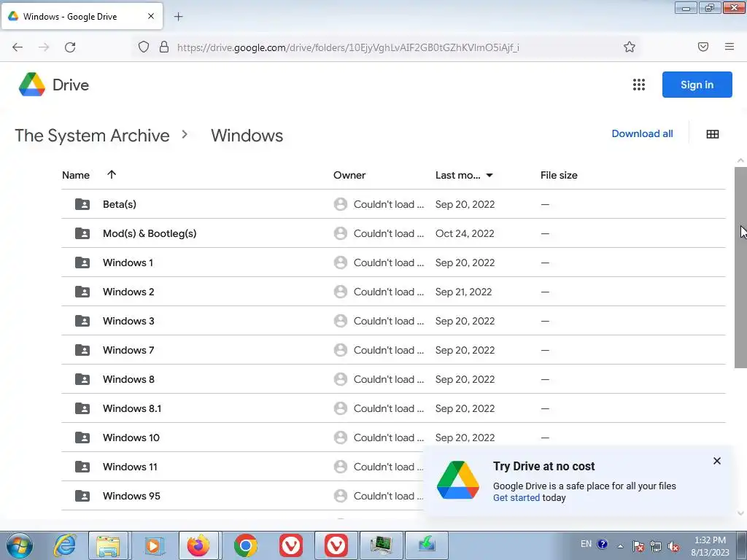Click the Google Drive logo
Image resolution: width=747 pixels, height=560 pixels.
[x=31, y=85]
